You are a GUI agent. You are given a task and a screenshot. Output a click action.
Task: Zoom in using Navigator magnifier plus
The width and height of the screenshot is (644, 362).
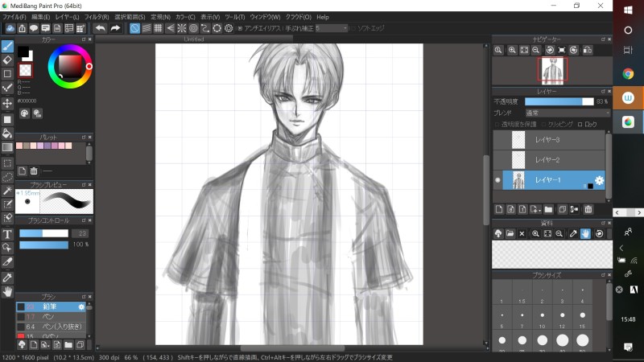tap(512, 50)
